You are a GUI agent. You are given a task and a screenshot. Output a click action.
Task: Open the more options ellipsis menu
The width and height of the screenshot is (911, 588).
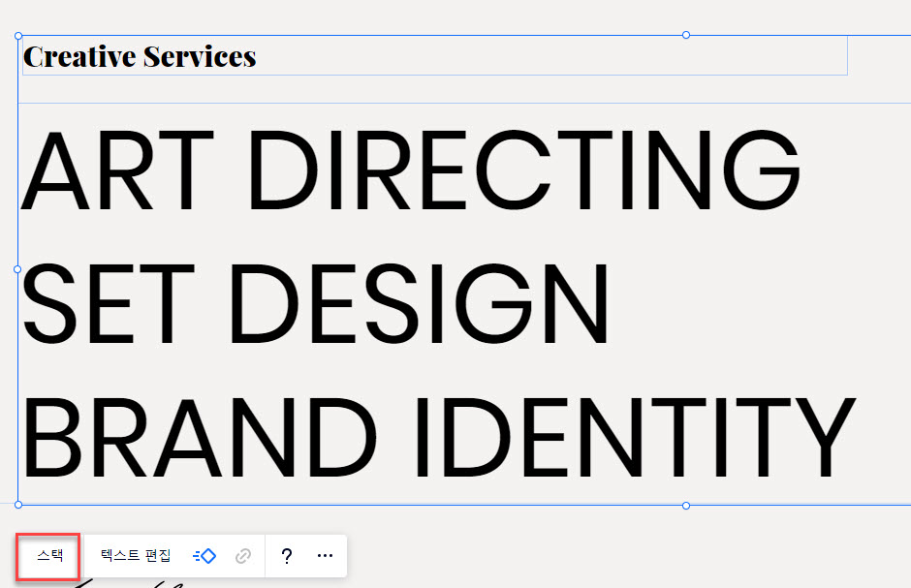pyautogui.click(x=326, y=556)
